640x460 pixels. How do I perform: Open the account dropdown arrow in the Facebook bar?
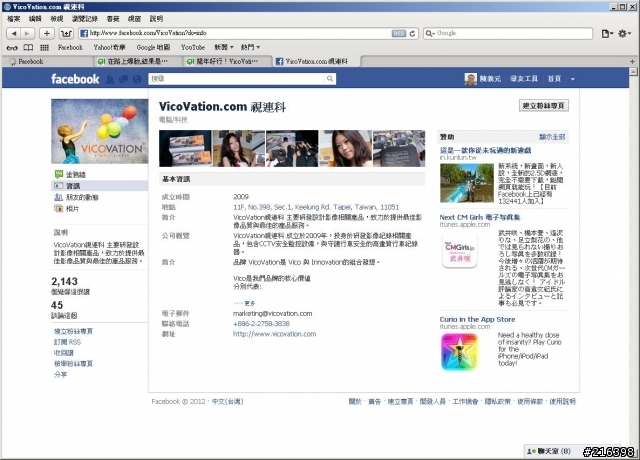(x=573, y=79)
